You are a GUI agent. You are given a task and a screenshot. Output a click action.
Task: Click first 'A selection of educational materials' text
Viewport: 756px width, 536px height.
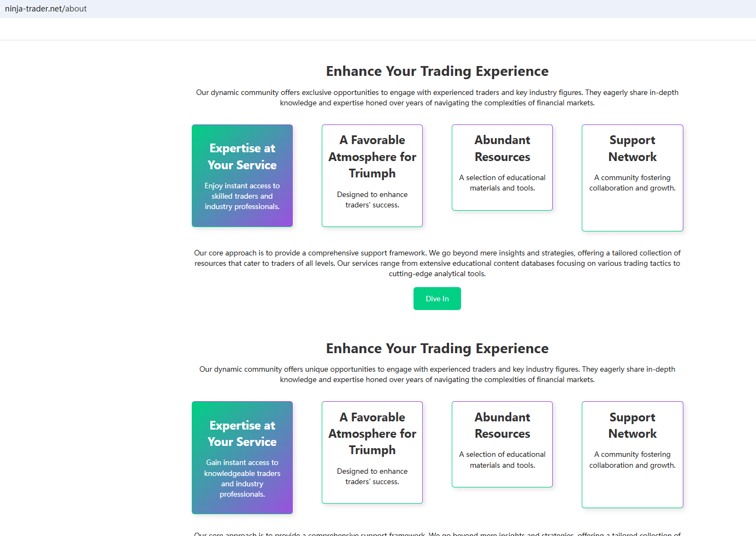pyautogui.click(x=502, y=183)
